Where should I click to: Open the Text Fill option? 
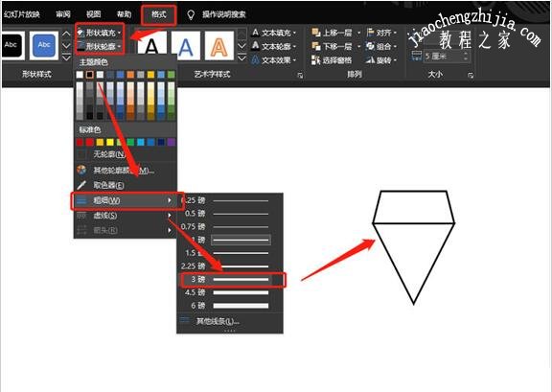273,33
